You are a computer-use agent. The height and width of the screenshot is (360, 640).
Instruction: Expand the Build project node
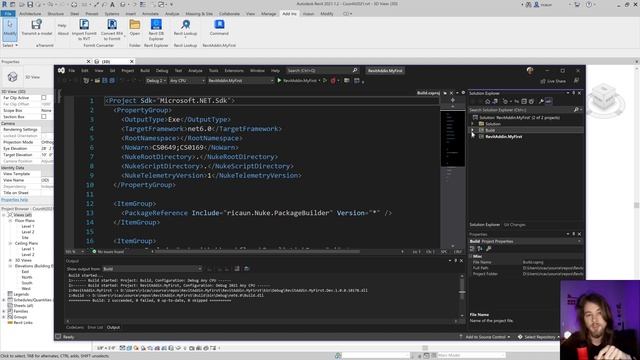[472, 130]
